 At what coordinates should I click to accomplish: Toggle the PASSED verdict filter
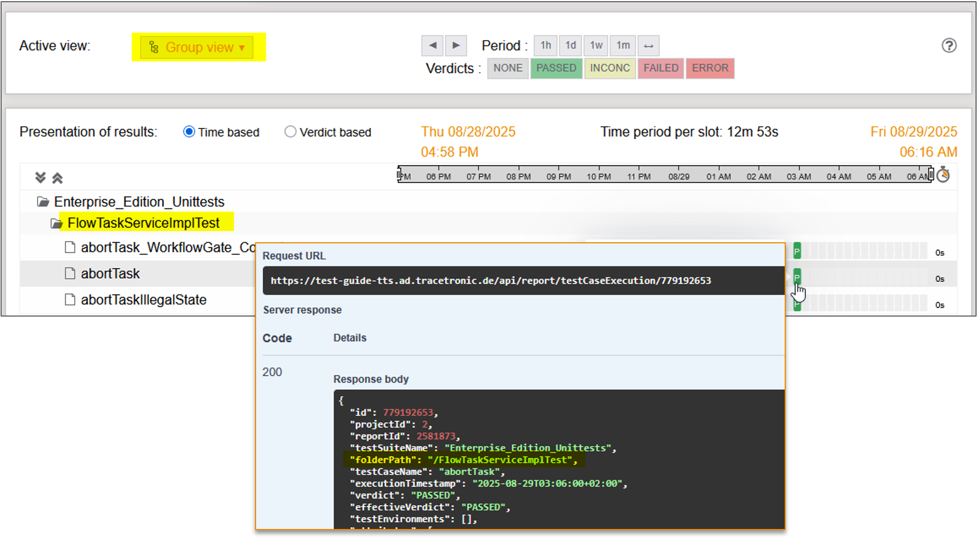556,68
